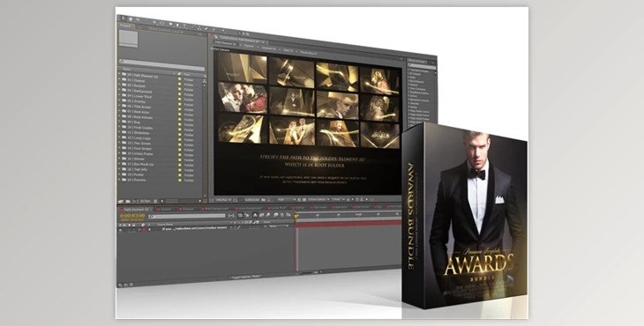
Task: Select the Selection arrow tool
Action: [x=124, y=19]
